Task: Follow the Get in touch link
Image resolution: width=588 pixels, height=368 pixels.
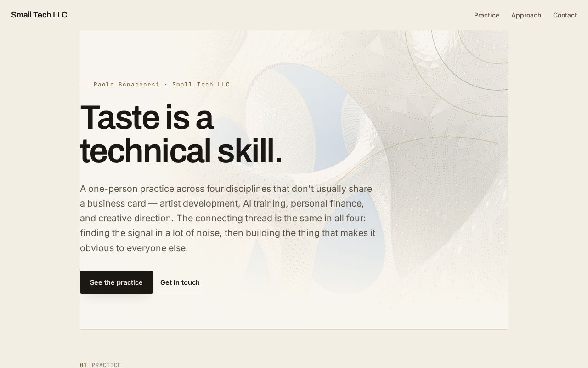Action: pyautogui.click(x=180, y=282)
